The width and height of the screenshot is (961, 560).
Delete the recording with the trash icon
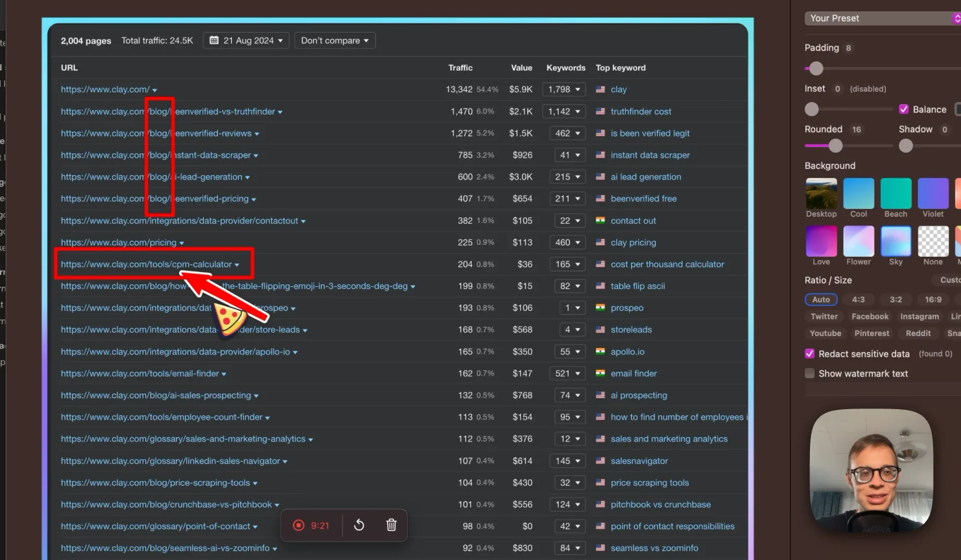point(391,525)
